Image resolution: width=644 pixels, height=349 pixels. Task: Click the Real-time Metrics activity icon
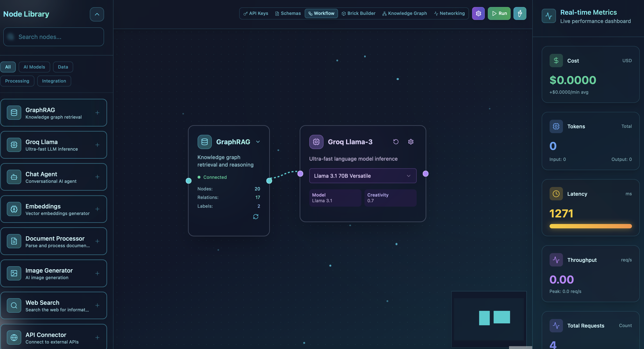pos(548,16)
